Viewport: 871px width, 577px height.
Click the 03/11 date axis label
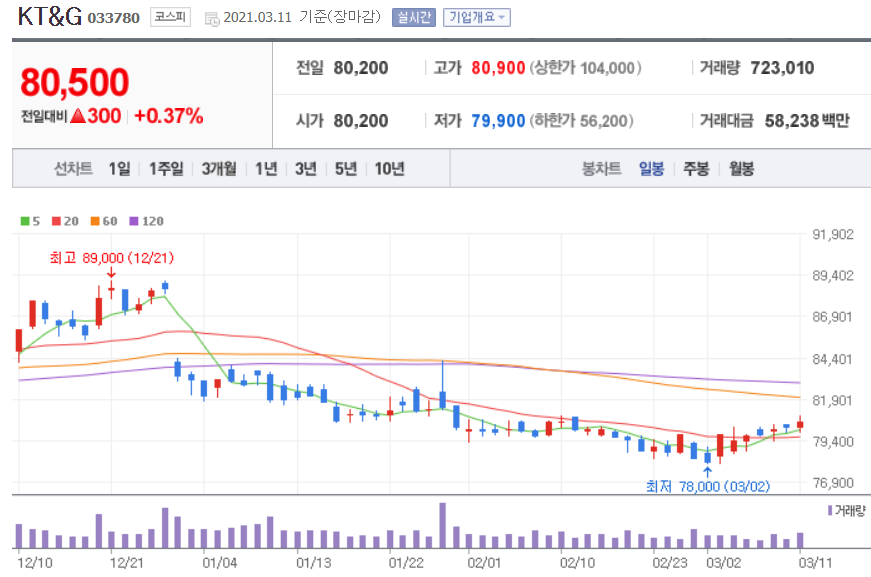click(x=815, y=563)
